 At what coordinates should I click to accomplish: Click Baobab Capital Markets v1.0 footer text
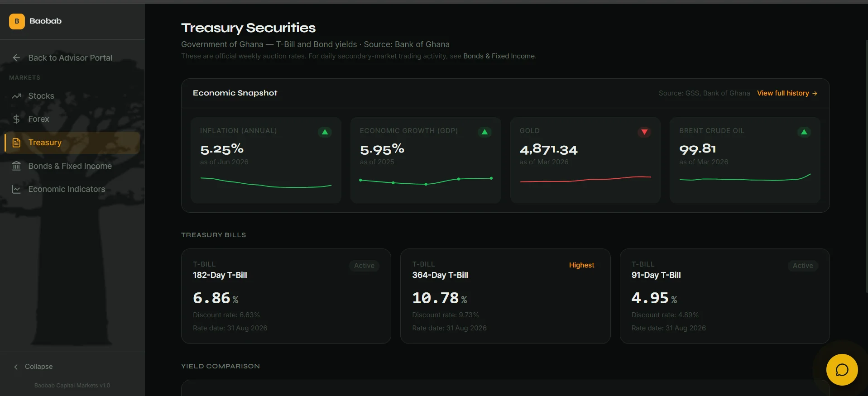(x=72, y=386)
